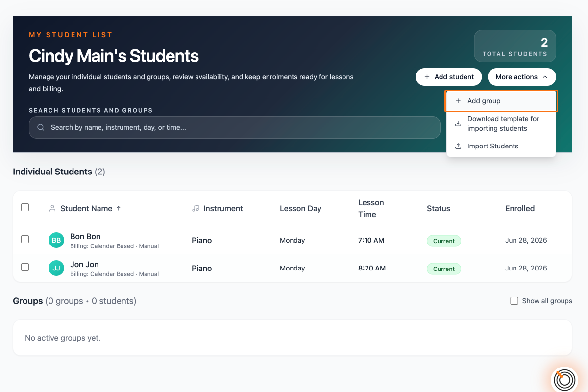This screenshot has height=392, width=588.
Task: Click Monday in Bon Bon's row
Action: click(292, 240)
